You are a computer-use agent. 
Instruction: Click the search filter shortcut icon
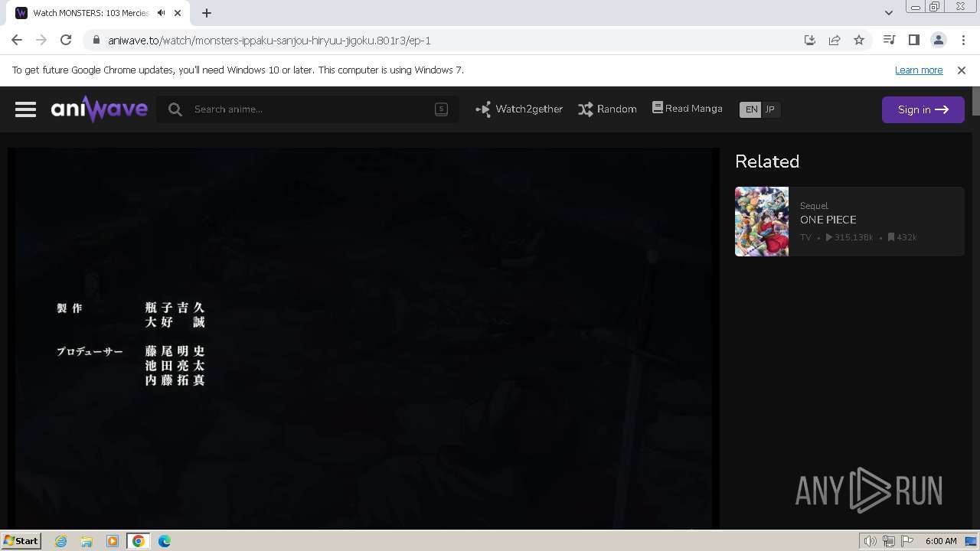pyautogui.click(x=441, y=109)
